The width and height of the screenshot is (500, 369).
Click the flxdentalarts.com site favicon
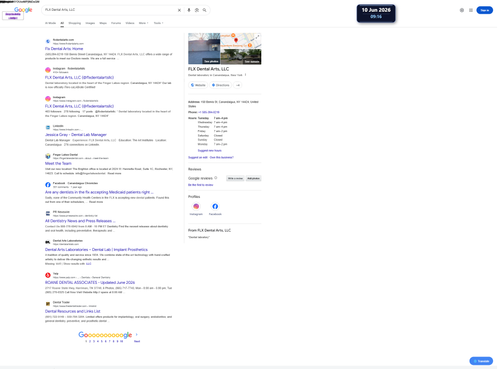pos(48,41)
